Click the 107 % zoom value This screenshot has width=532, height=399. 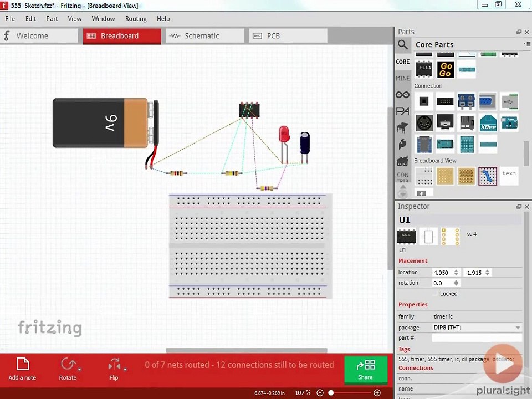click(x=303, y=392)
